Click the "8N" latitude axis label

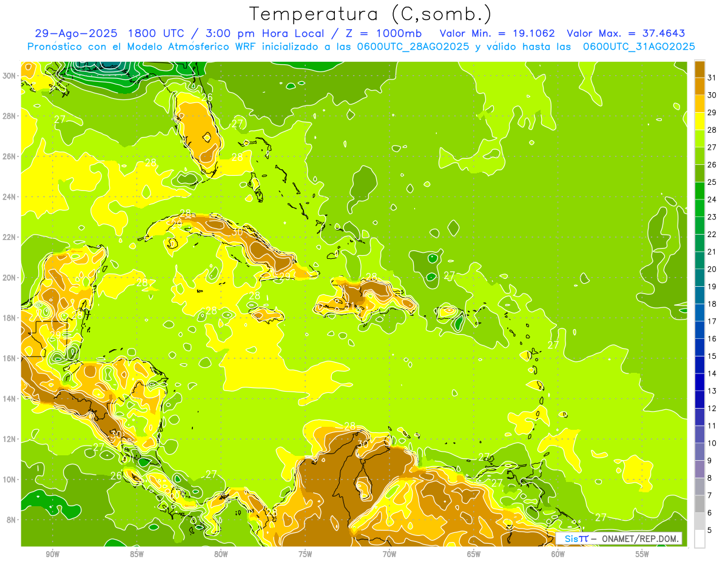(12, 520)
